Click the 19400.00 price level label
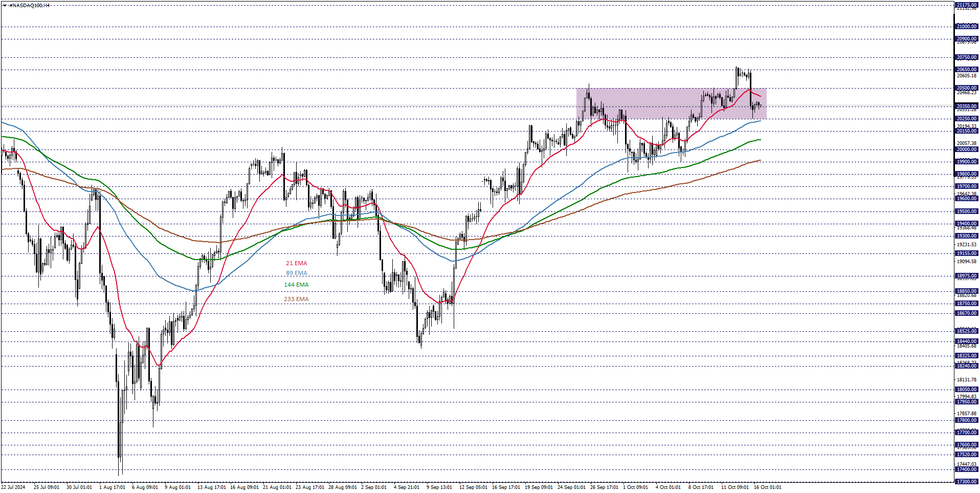 pyautogui.click(x=967, y=224)
